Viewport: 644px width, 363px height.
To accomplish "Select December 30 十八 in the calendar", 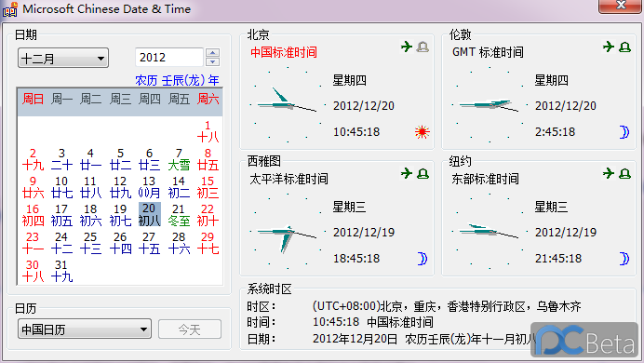I will coord(33,271).
